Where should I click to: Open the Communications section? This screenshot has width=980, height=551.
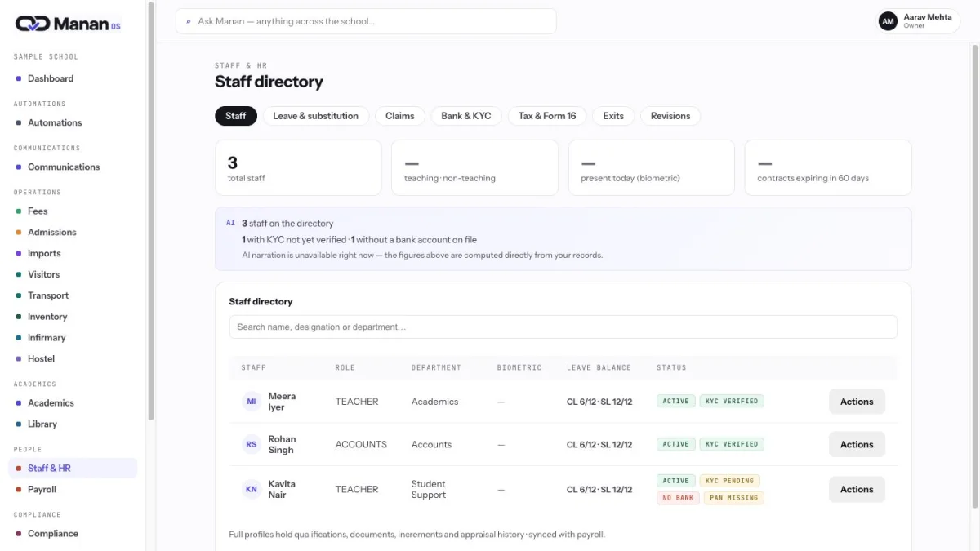click(73, 167)
